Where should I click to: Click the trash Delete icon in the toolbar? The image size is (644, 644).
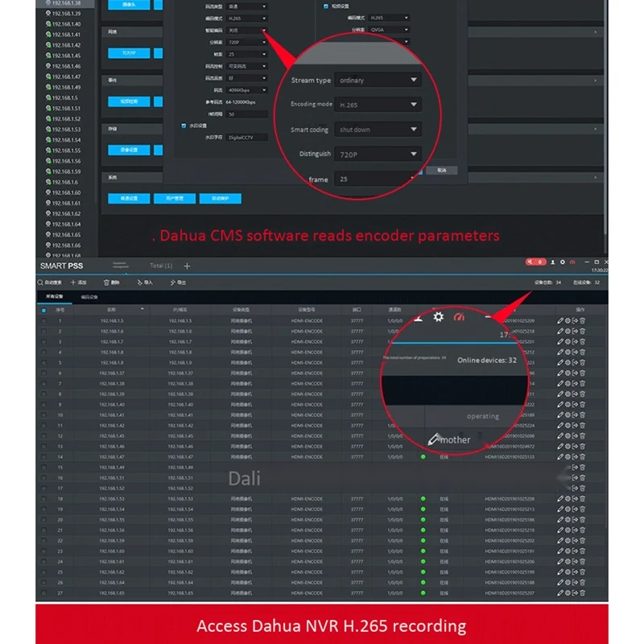(x=106, y=283)
